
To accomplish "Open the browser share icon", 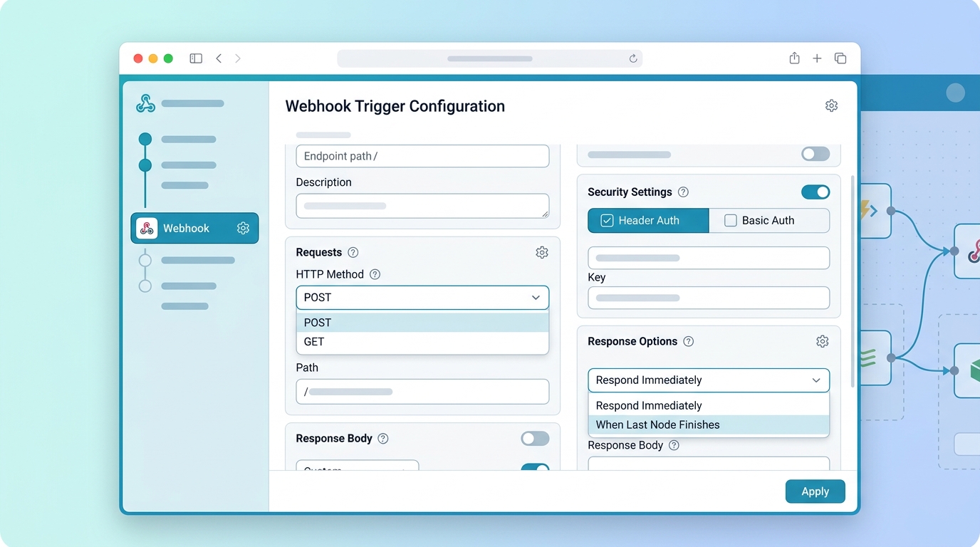I will 794,58.
